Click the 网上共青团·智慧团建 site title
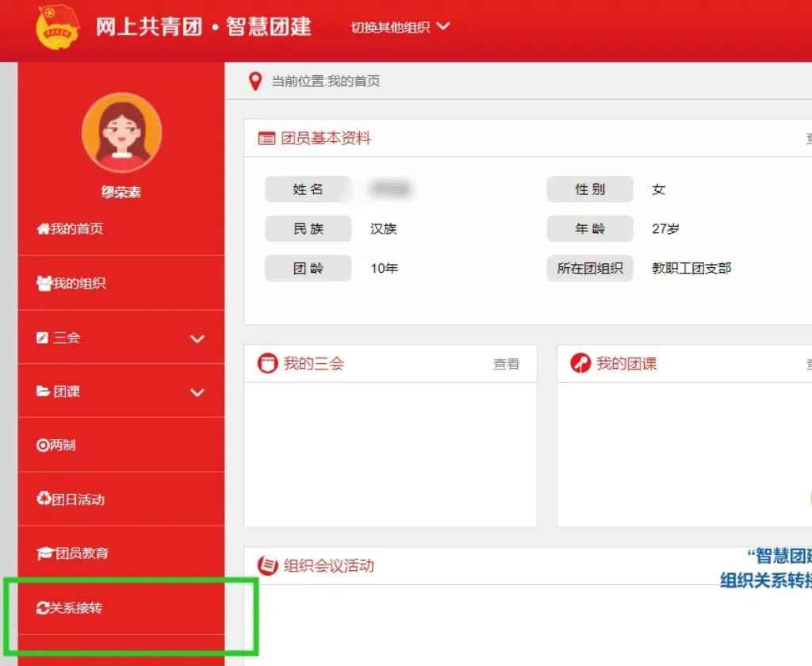This screenshot has width=812, height=666. [x=204, y=27]
